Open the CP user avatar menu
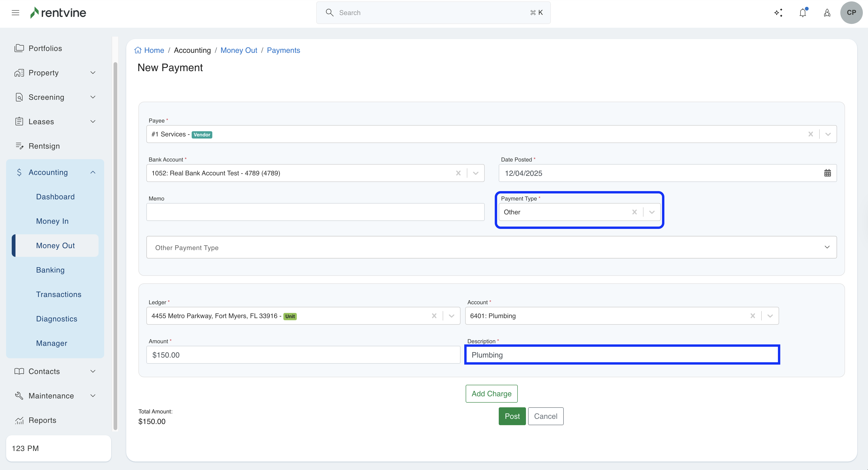868x470 pixels. click(x=851, y=13)
